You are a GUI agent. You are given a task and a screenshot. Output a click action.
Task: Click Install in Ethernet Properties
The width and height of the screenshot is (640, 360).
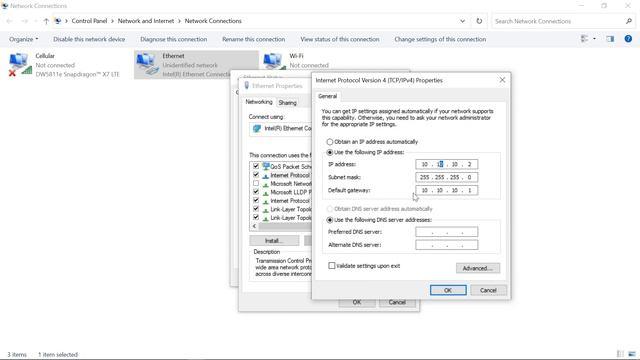[x=274, y=240]
